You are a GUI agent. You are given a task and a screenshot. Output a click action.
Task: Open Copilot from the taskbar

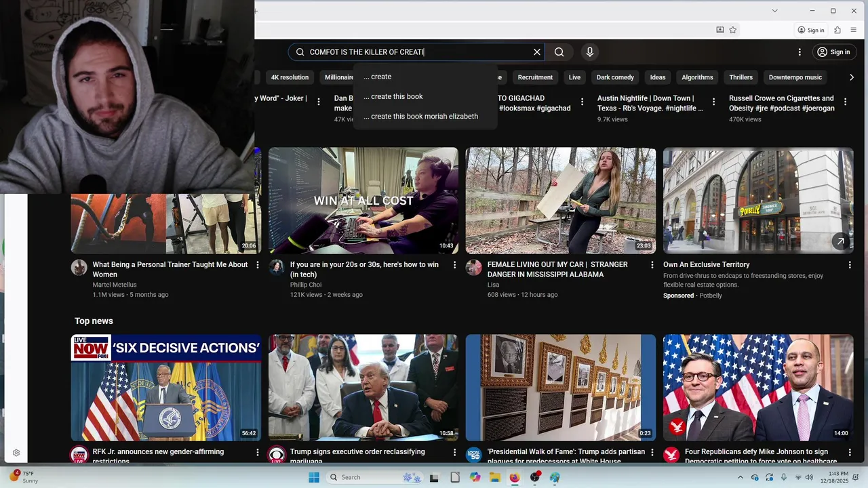[475, 477]
